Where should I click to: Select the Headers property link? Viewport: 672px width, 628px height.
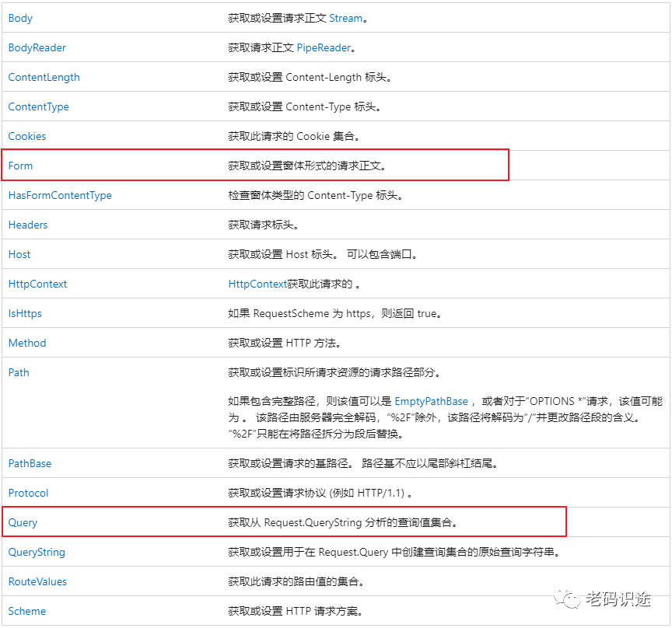(27, 225)
